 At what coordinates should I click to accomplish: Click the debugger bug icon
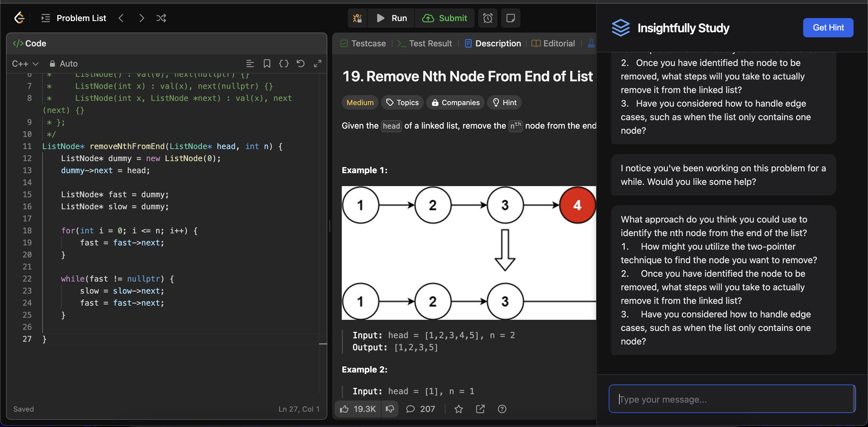(357, 18)
